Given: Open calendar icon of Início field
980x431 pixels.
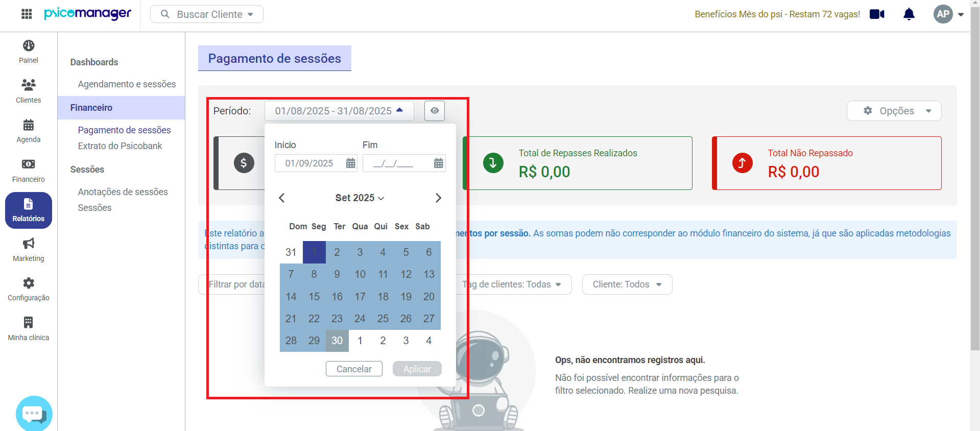Looking at the screenshot, I should pos(350,163).
